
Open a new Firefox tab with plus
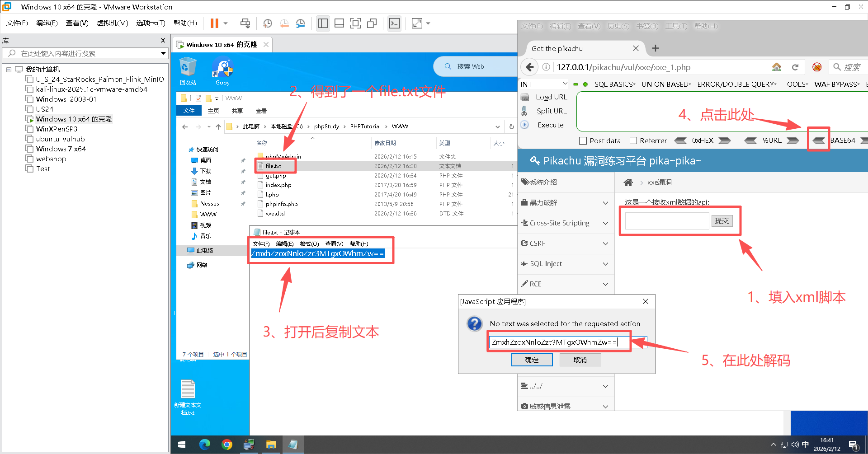(656, 48)
